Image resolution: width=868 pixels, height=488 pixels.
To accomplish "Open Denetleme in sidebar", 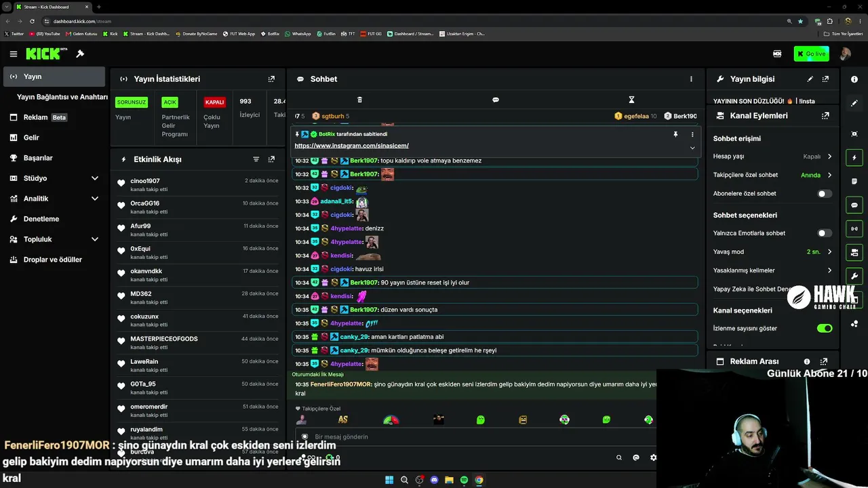I will coord(54,219).
